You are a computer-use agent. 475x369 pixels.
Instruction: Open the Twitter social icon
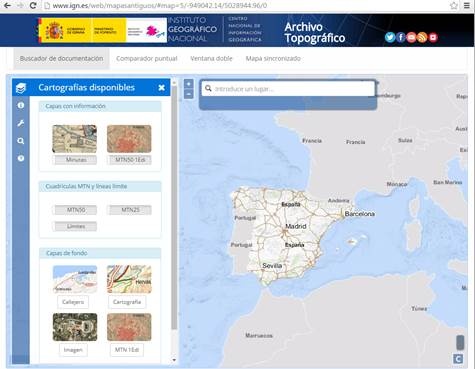390,37
